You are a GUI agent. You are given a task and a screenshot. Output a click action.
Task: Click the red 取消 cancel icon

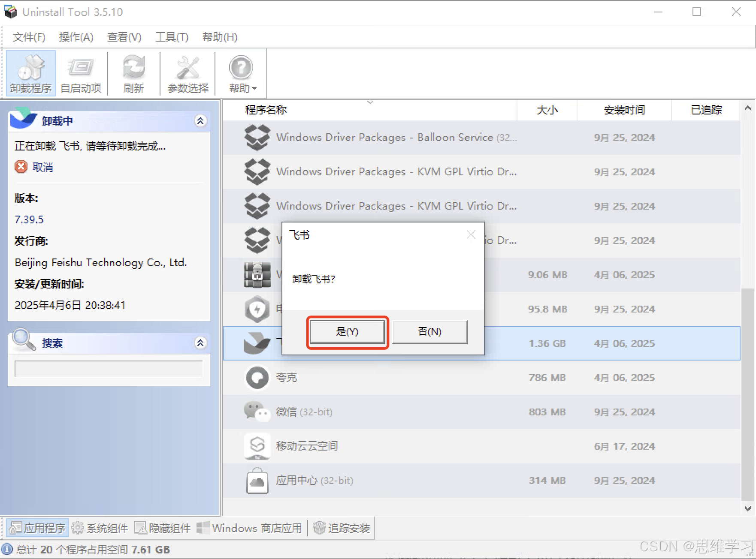(21, 167)
